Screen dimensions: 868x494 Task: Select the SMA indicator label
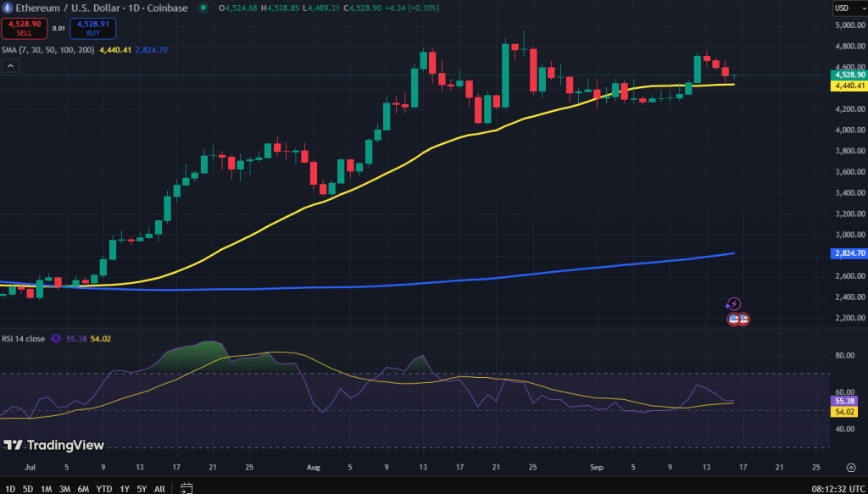47,51
